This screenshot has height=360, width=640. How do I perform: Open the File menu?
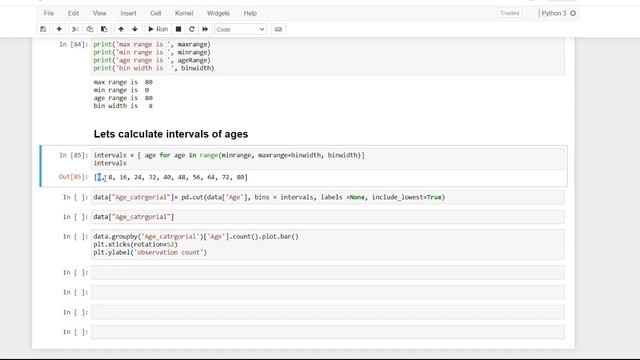49,13
